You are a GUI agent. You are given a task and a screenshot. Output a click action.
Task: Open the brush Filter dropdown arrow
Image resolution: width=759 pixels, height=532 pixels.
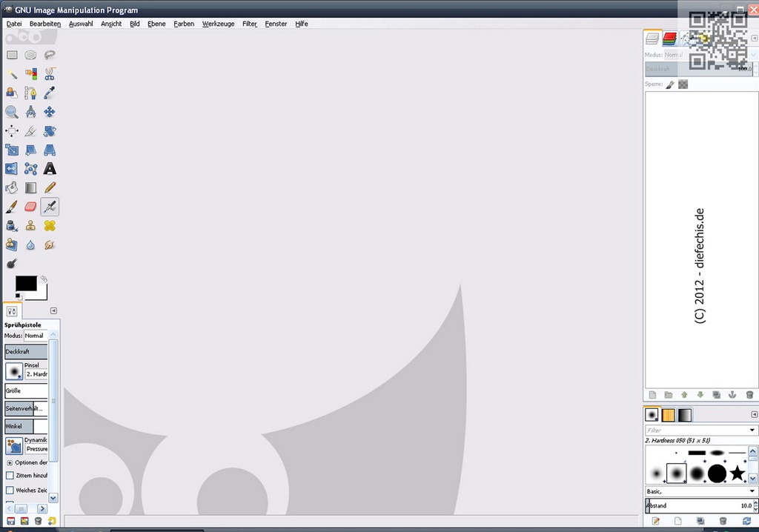[752, 430]
